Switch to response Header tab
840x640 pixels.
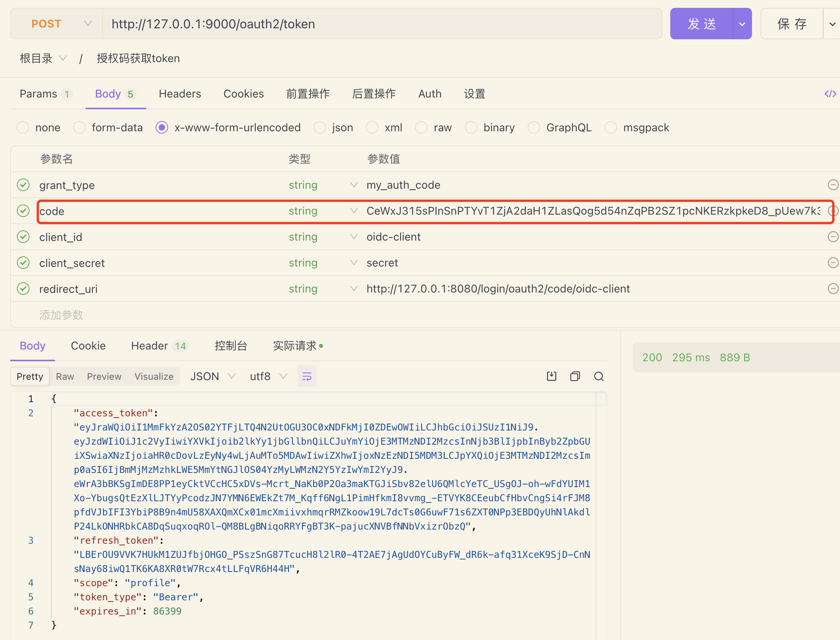tap(160, 346)
